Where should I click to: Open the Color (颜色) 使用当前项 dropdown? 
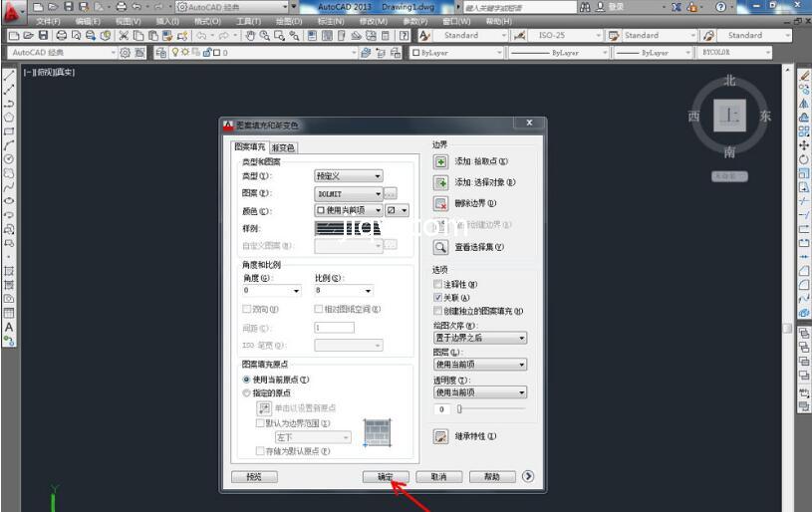[x=349, y=210]
